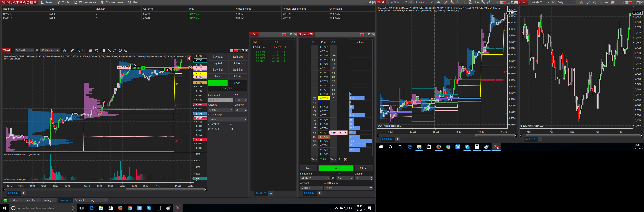Open the interval dropdown showing 15 Minute
The width and height of the screenshot is (644, 212).
point(50,50)
